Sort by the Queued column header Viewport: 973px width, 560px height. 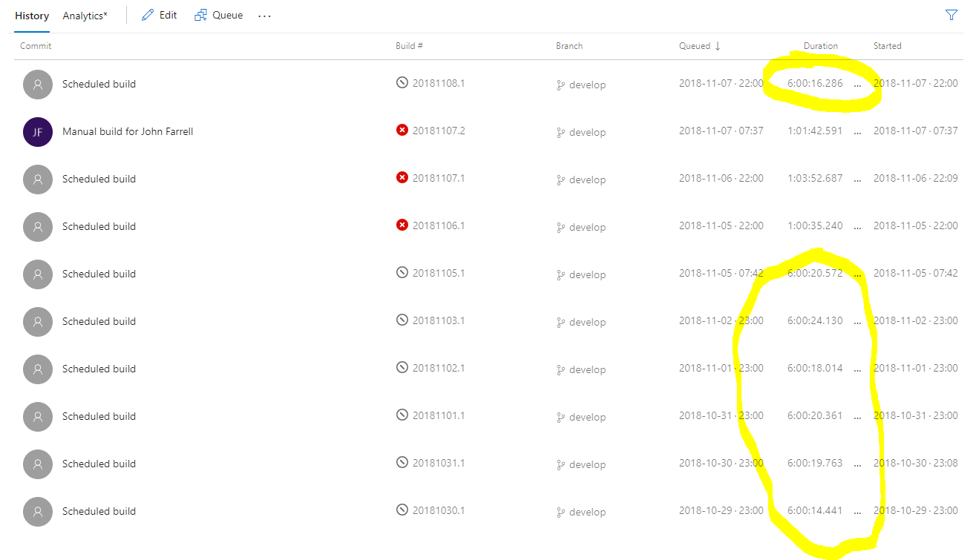pos(700,46)
